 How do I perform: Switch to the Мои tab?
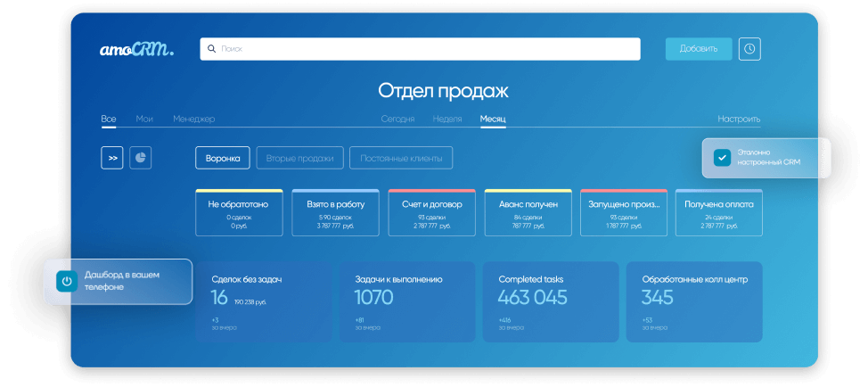[144, 119]
